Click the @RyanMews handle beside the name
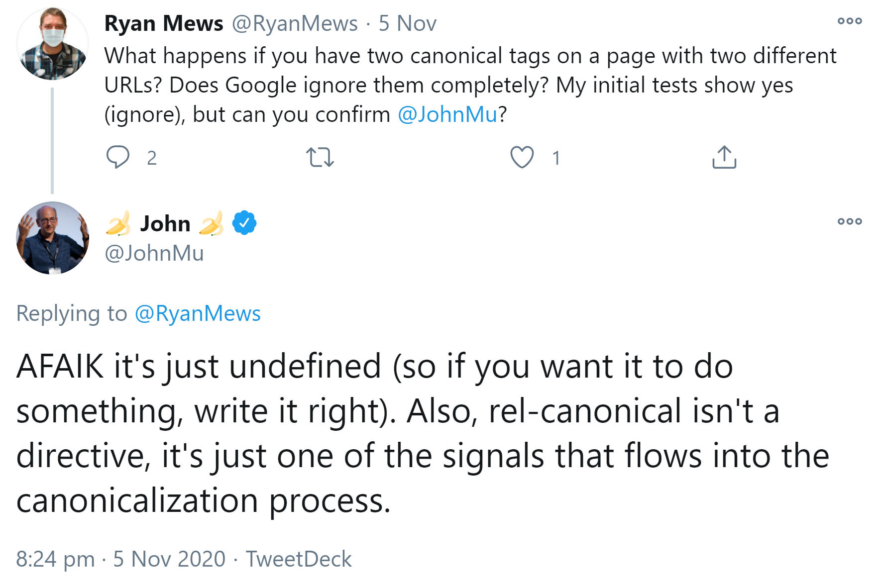Image resolution: width=880 pixels, height=588 pixels. [x=295, y=23]
